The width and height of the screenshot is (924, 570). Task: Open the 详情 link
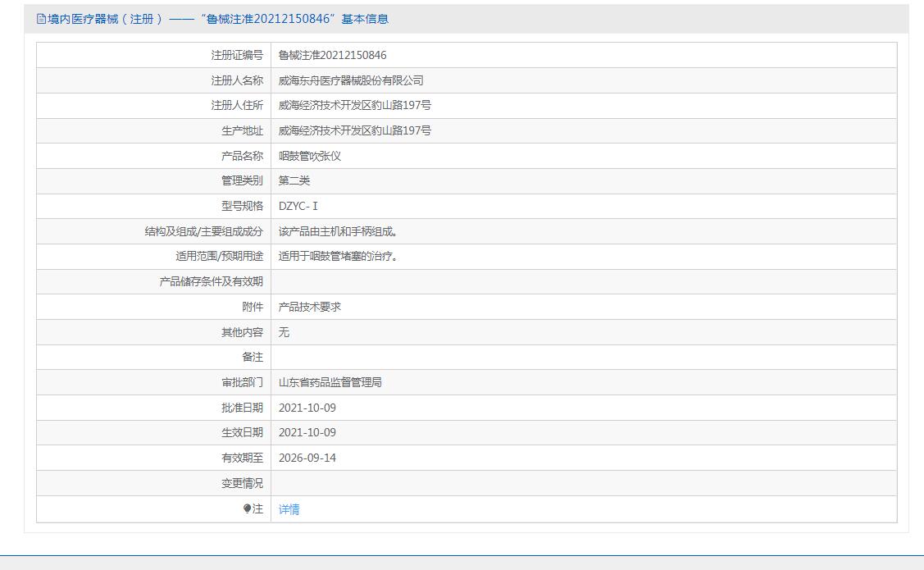289,509
